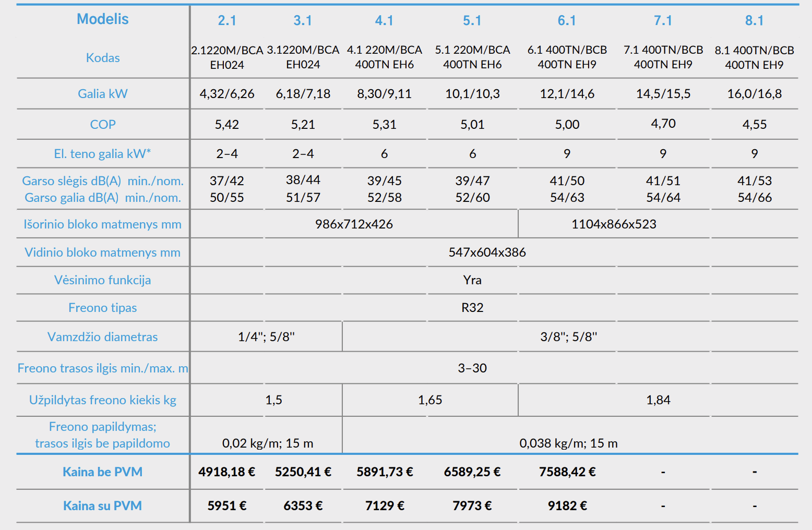Click code 2.1220M/BCA EH024

tap(227, 57)
